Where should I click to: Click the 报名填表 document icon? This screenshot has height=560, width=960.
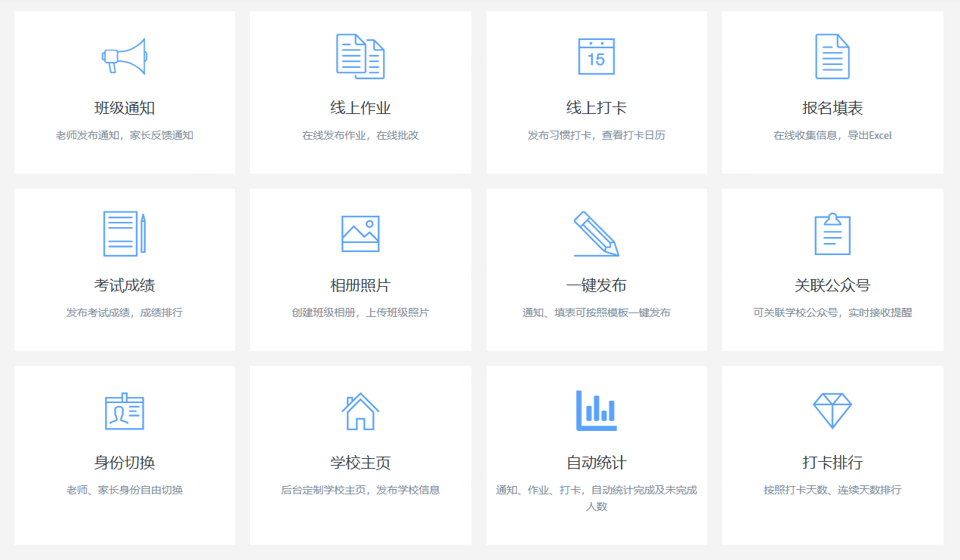pos(832,56)
